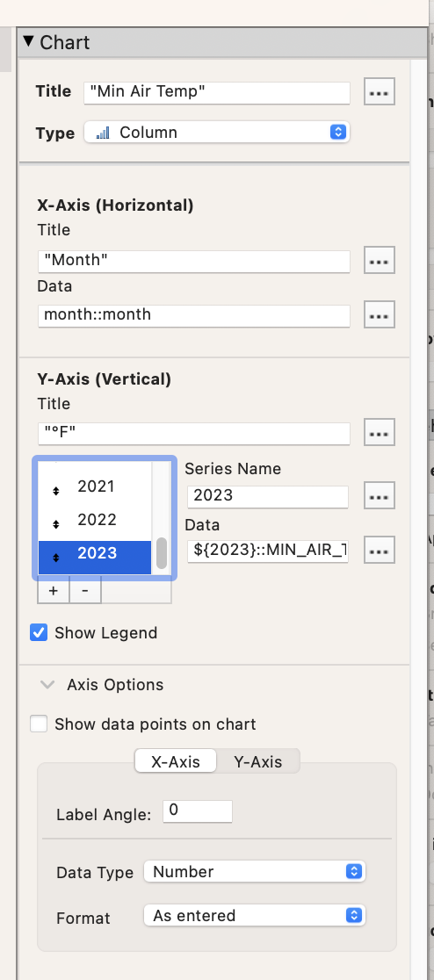Open the chart Type Column dropdown
Viewport: 434px width, 980px height.
217,133
